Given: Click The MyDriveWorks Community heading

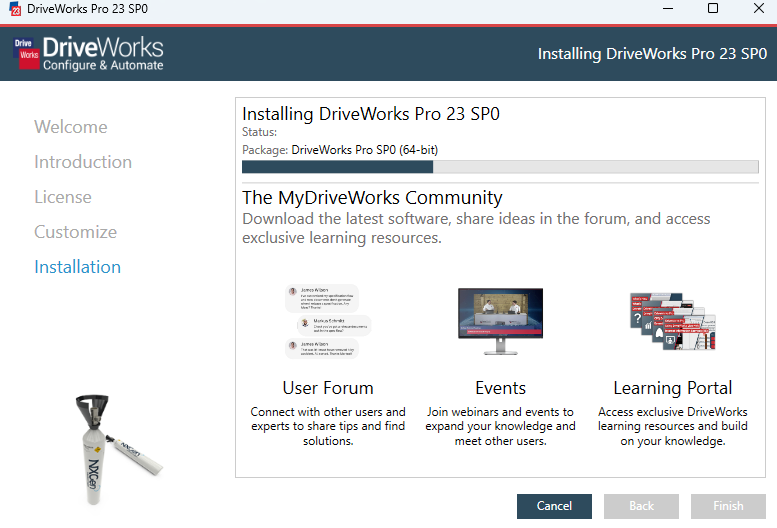Looking at the screenshot, I should pos(372,197).
